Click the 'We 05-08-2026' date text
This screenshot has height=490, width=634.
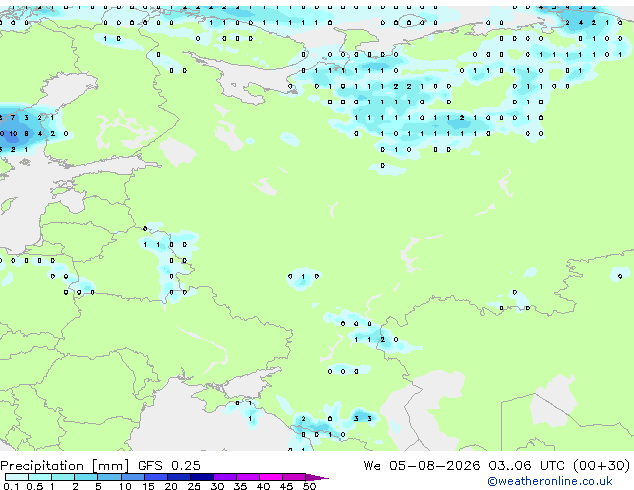coord(422,465)
